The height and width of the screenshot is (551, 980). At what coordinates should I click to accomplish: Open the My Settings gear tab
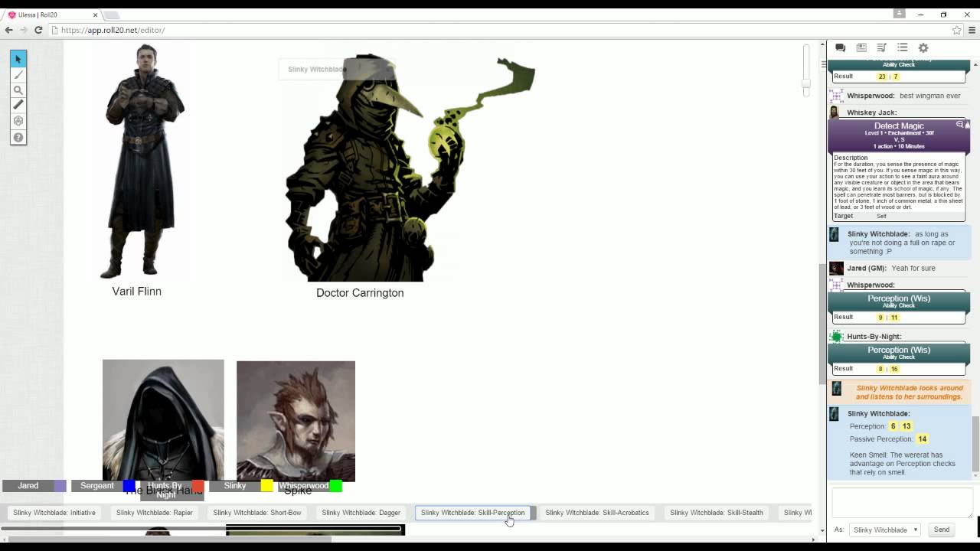point(923,47)
